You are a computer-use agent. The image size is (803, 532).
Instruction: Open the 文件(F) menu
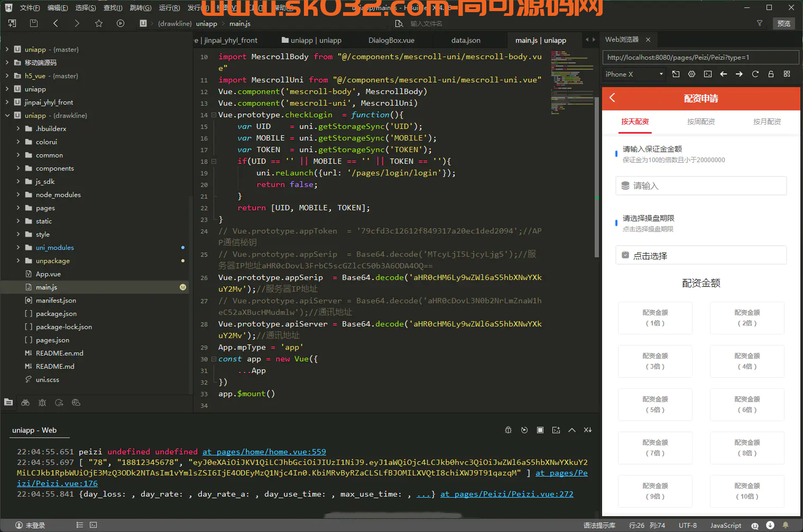click(x=30, y=8)
